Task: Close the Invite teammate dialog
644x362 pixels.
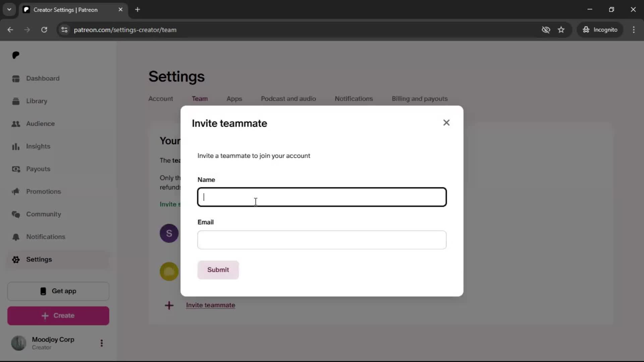Action: 446,123
